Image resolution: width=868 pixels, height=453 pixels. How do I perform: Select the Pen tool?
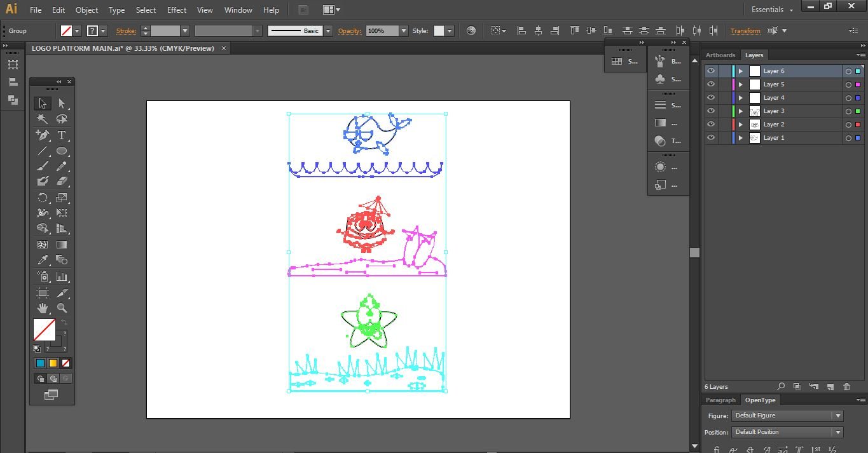point(42,135)
